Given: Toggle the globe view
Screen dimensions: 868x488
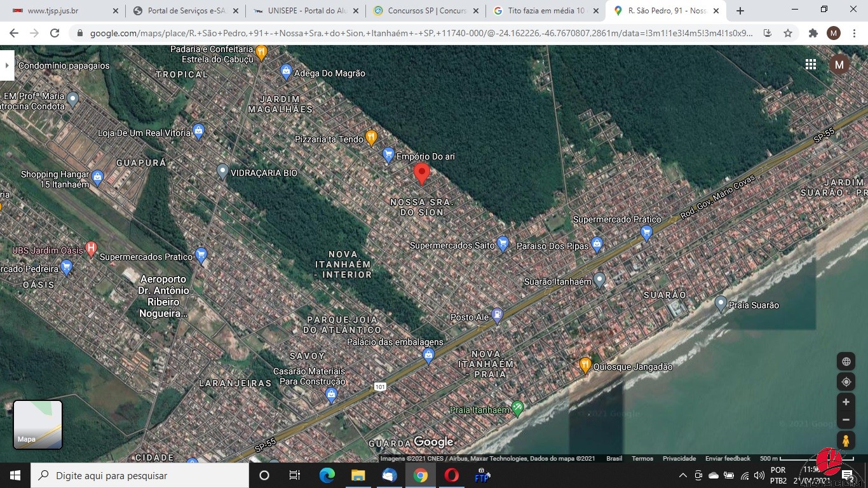Looking at the screenshot, I should [846, 362].
